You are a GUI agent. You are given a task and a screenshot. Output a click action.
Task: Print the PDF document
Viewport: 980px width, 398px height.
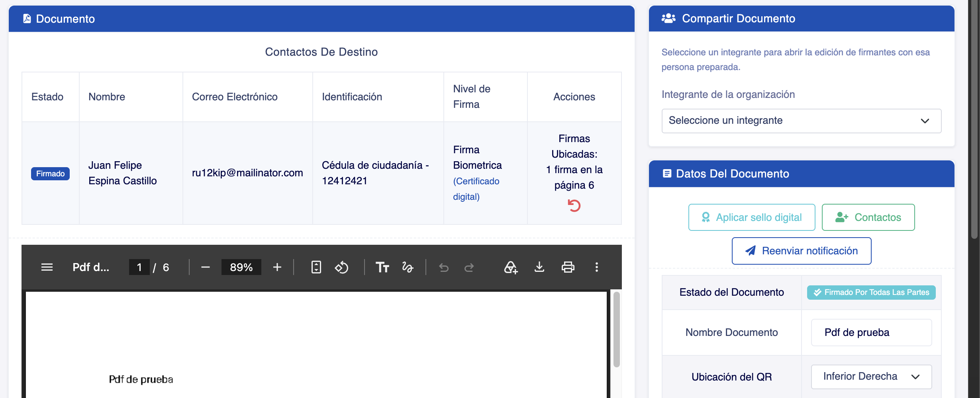[568, 267]
